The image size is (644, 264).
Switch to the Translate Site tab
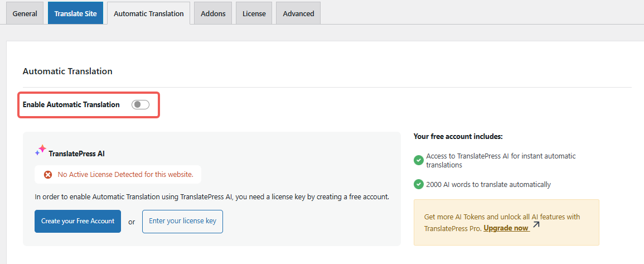point(75,13)
